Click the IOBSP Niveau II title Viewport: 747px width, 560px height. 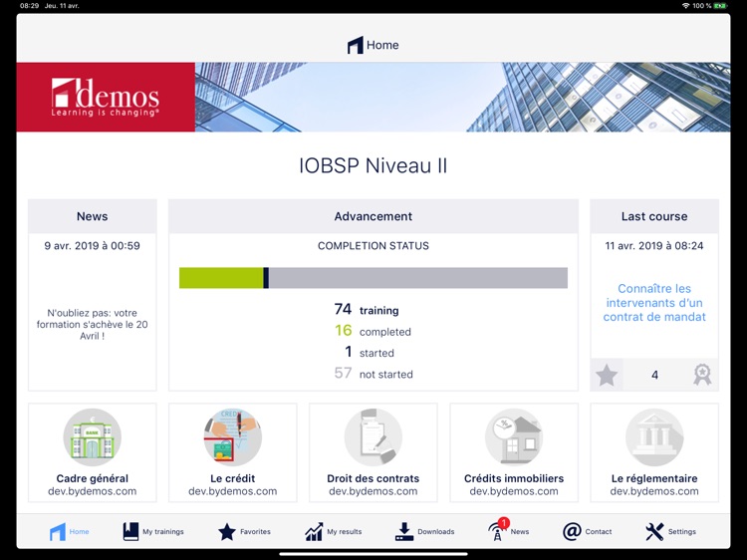click(373, 165)
